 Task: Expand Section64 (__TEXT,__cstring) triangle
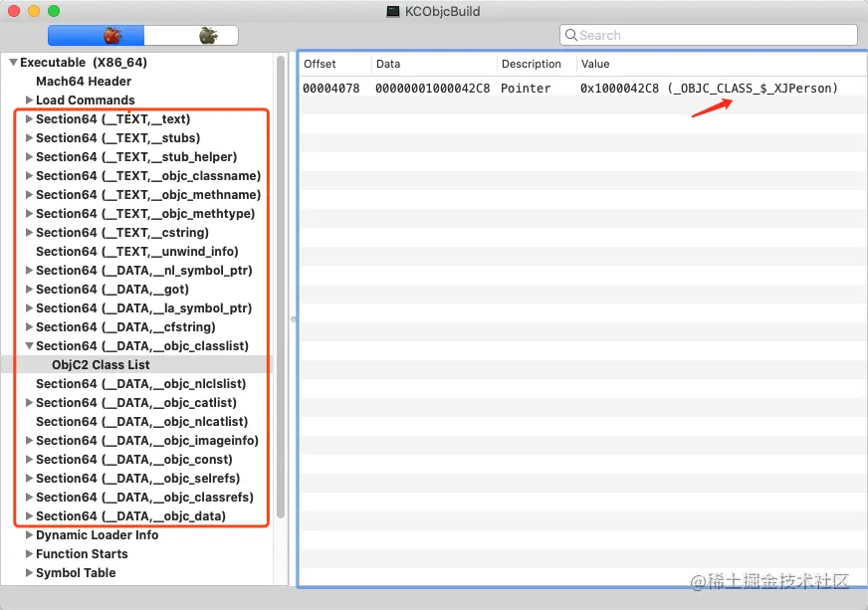pyautogui.click(x=29, y=233)
